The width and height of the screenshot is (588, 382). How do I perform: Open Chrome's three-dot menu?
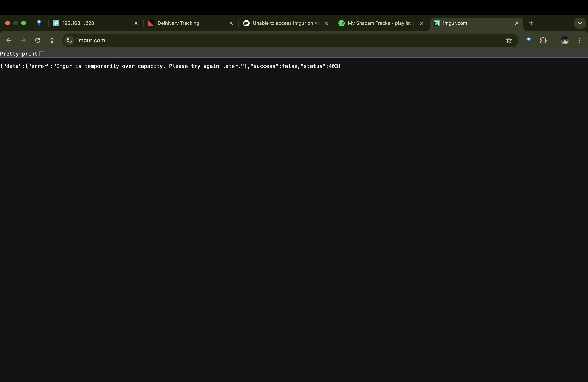[x=579, y=40]
